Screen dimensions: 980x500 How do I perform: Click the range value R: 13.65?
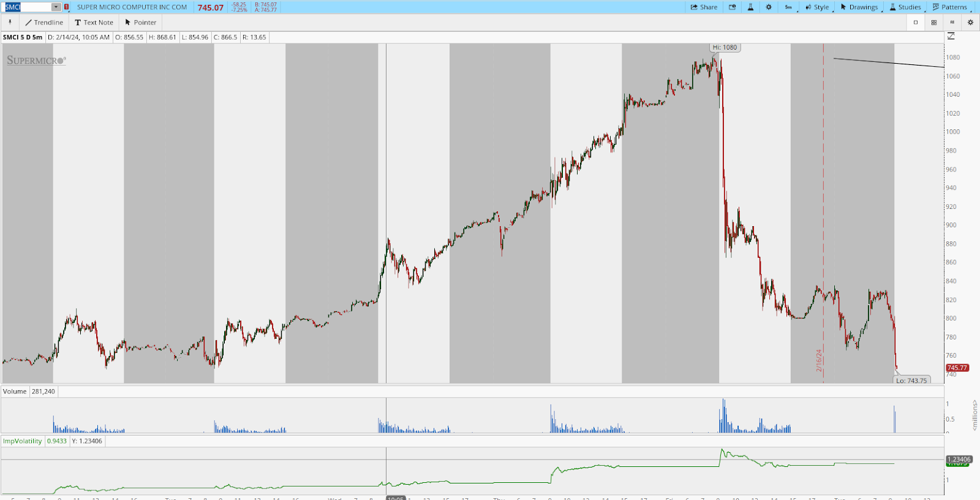pyautogui.click(x=254, y=37)
